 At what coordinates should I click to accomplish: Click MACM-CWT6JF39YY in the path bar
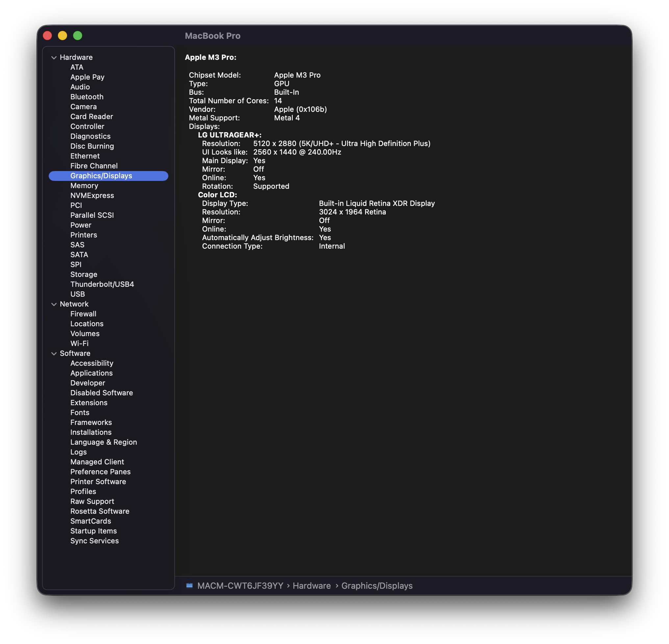pyautogui.click(x=240, y=586)
